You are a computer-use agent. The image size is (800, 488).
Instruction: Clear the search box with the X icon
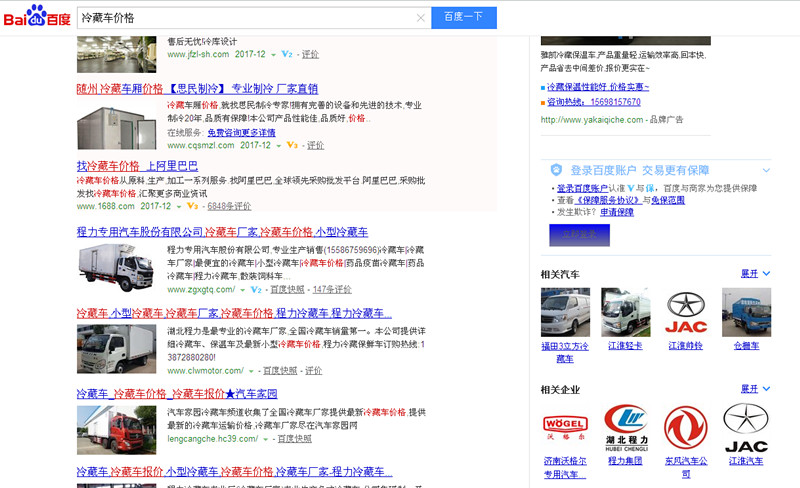click(421, 18)
